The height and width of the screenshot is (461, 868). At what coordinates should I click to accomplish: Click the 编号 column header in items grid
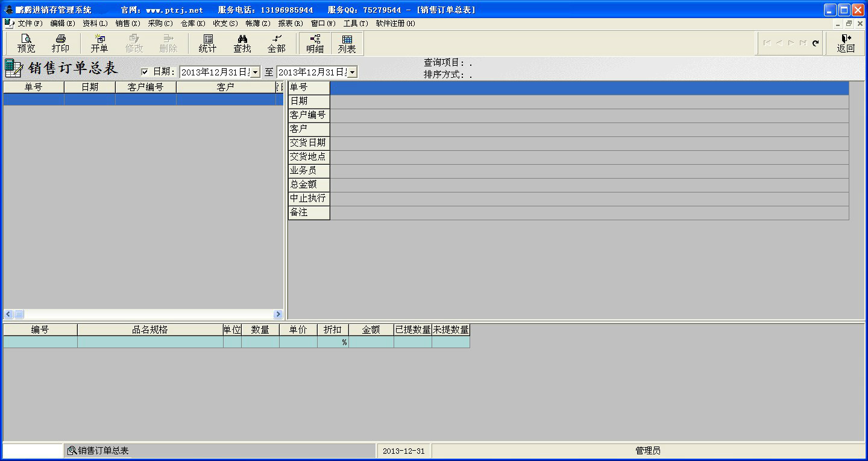pos(40,329)
